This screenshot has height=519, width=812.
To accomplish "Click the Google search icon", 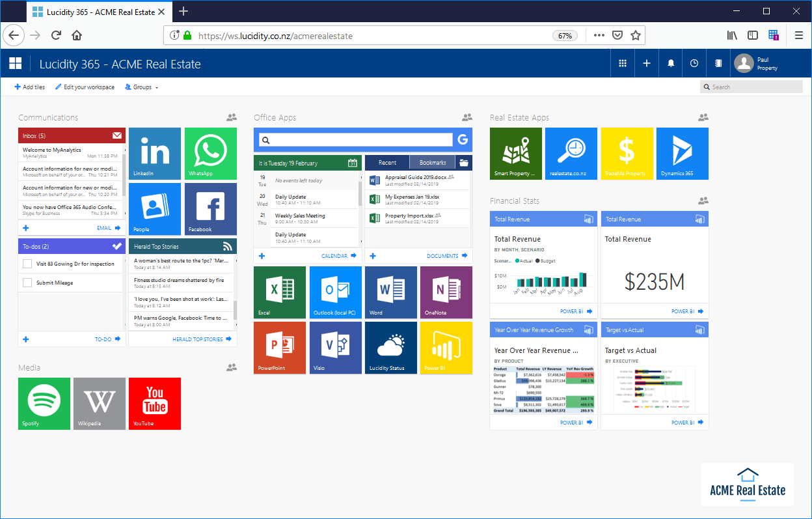I will tap(463, 139).
